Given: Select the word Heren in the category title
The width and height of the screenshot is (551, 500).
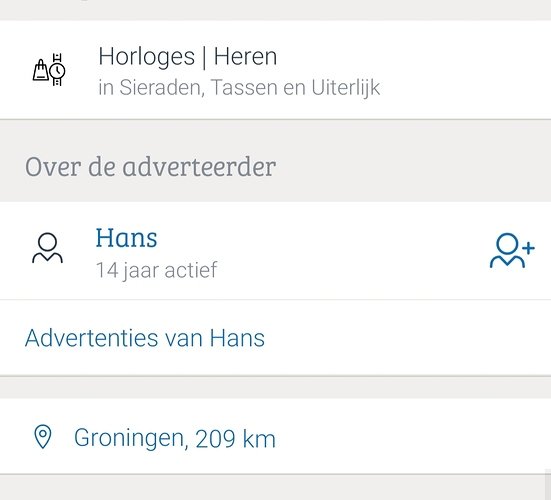Looking at the screenshot, I should [x=245, y=57].
